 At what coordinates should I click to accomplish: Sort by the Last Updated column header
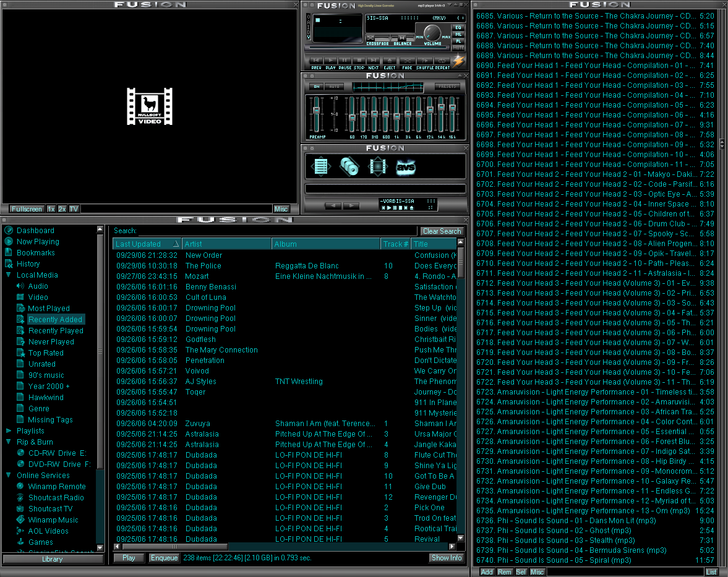point(147,244)
